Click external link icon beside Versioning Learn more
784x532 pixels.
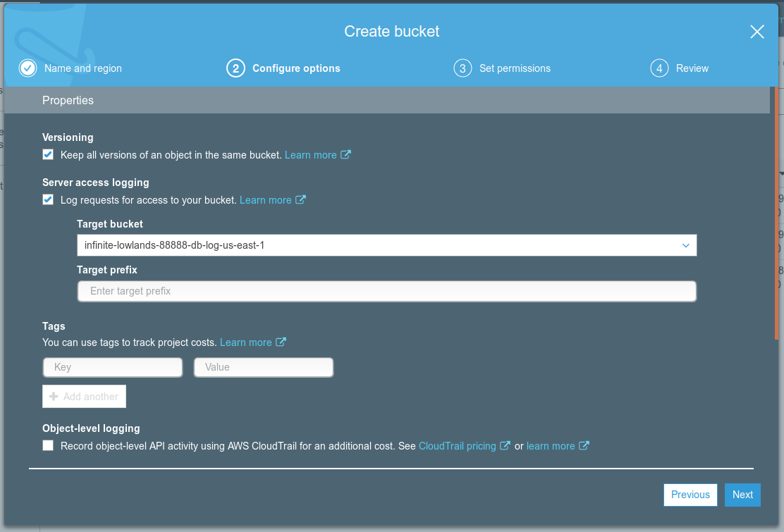pyautogui.click(x=345, y=154)
